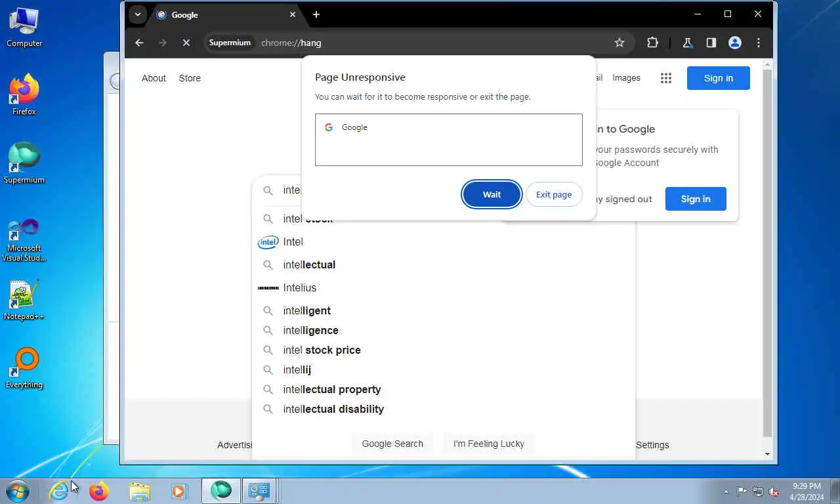The width and height of the screenshot is (840, 504).
Task: Open the browser three-dot menu
Action: pos(759,43)
